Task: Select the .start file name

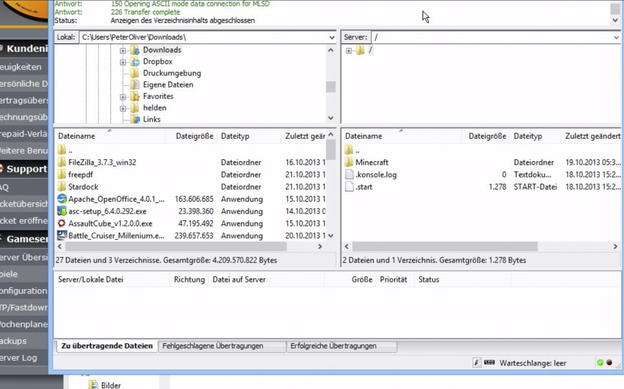Action: coord(364,187)
